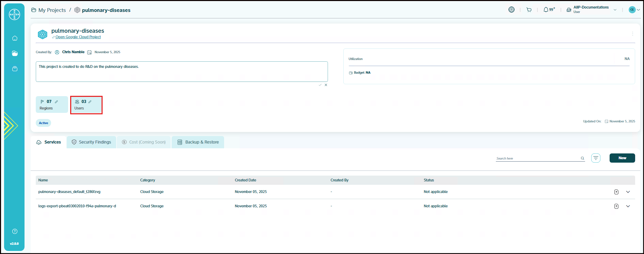Click the shopping cart icon
This screenshot has width=644, height=254.
tap(529, 10)
